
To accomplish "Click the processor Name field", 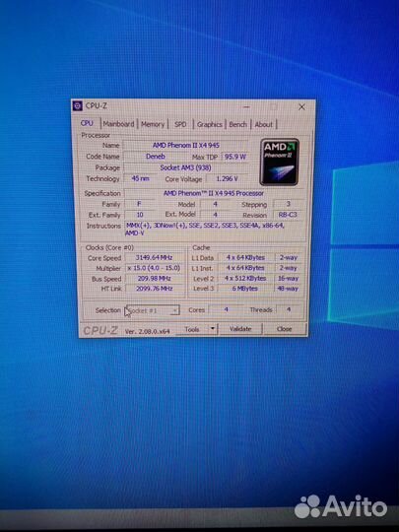I will point(185,145).
